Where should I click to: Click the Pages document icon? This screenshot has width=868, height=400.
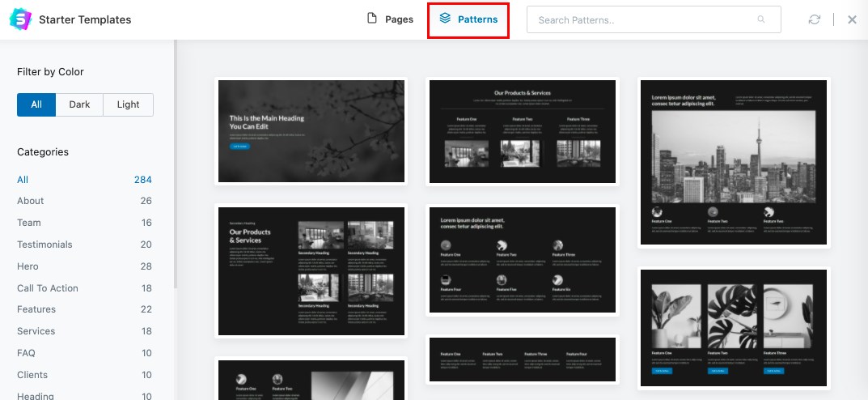coord(372,19)
